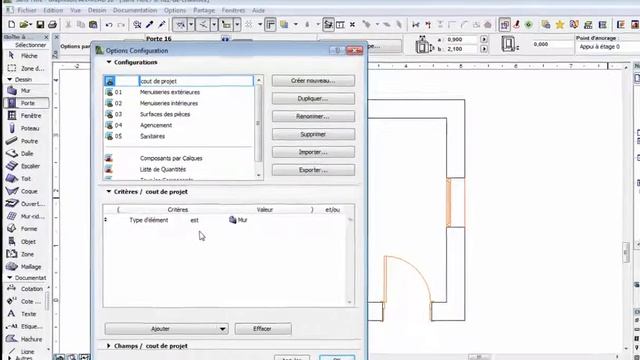
Task: Collapse the Documentation toolbox group
Action: coord(9,278)
